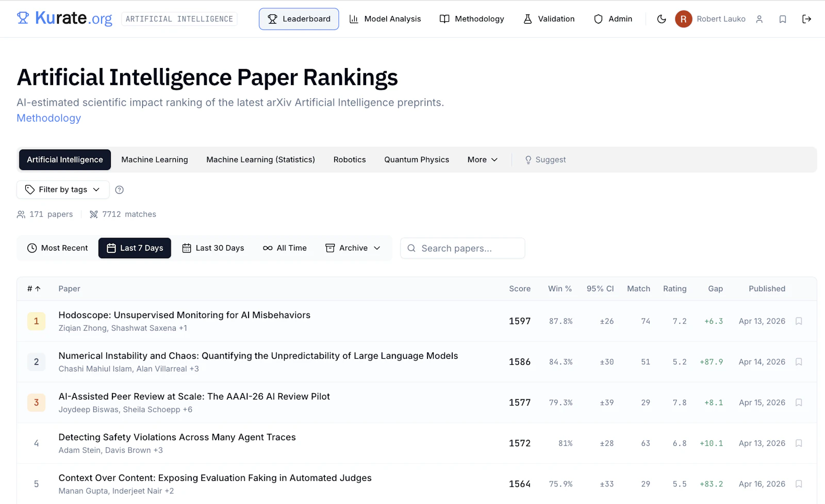The height and width of the screenshot is (504, 825).
Task: Click the R avatar for Robert Lauko
Action: [x=683, y=19]
